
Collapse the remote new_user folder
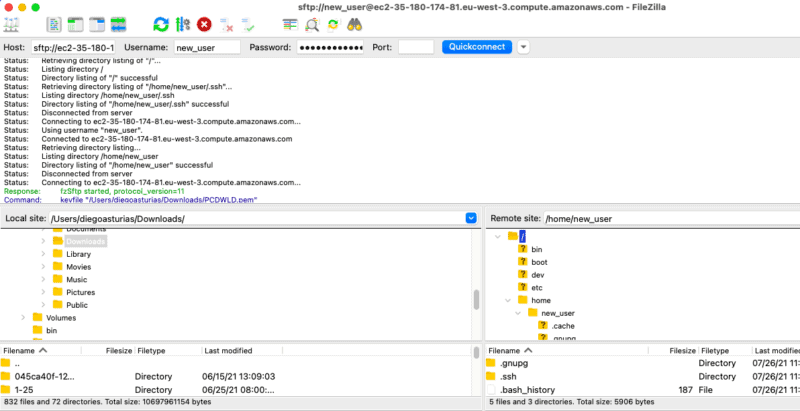point(518,313)
